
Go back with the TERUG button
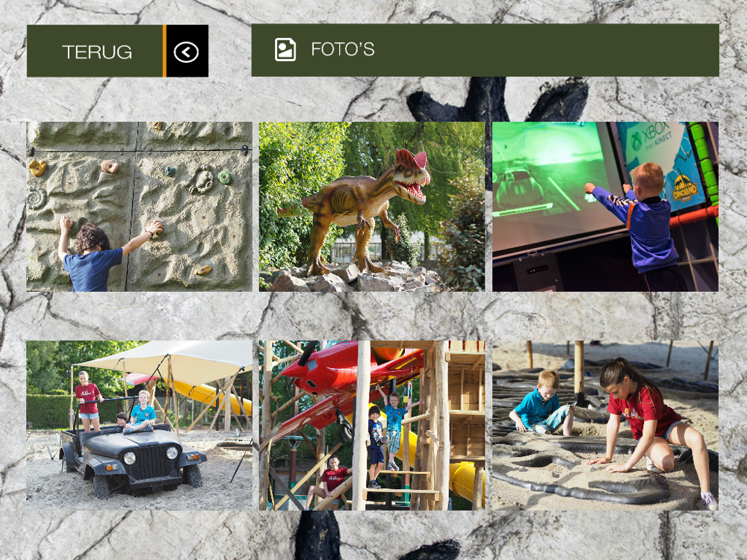click(118, 51)
